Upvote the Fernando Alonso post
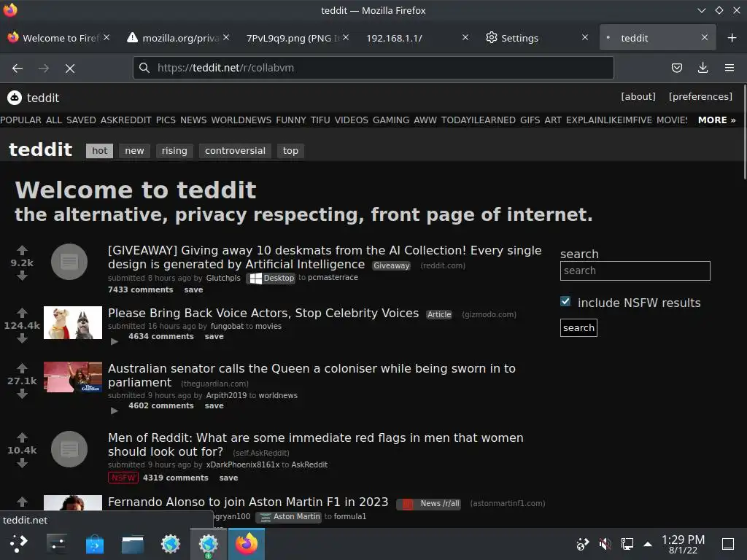Viewport: 747px width, 560px height. pos(22,502)
